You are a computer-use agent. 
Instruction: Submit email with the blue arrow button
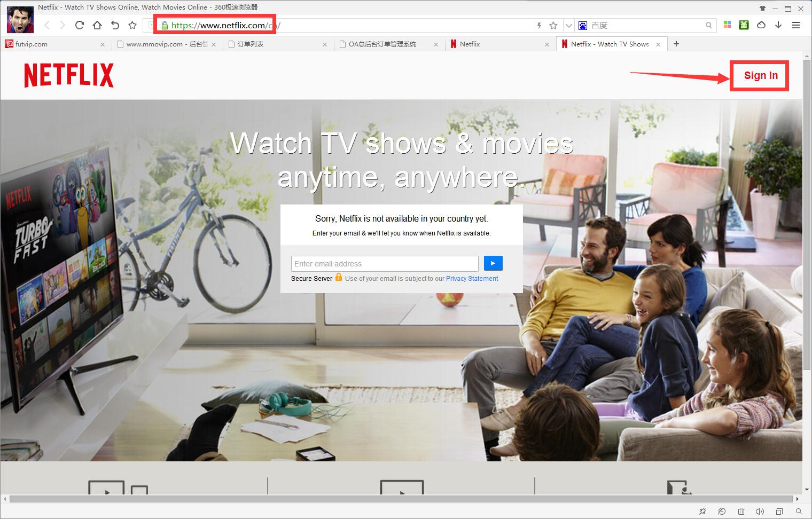(x=493, y=263)
